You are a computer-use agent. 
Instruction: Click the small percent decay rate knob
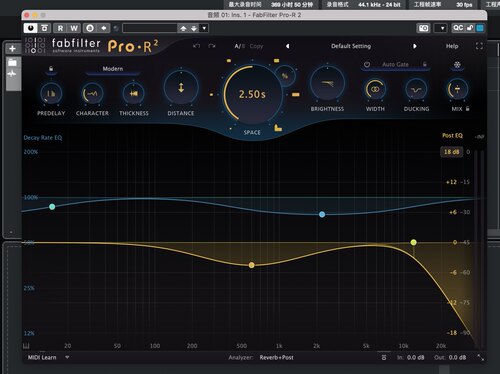pyautogui.click(x=285, y=76)
